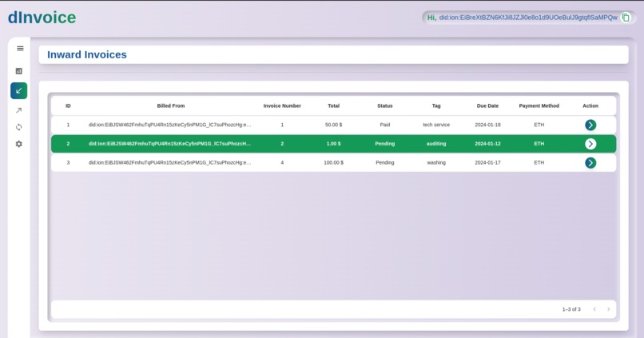Image resolution: width=644 pixels, height=338 pixels.
Task: Click the tech service tag
Action: click(x=436, y=125)
